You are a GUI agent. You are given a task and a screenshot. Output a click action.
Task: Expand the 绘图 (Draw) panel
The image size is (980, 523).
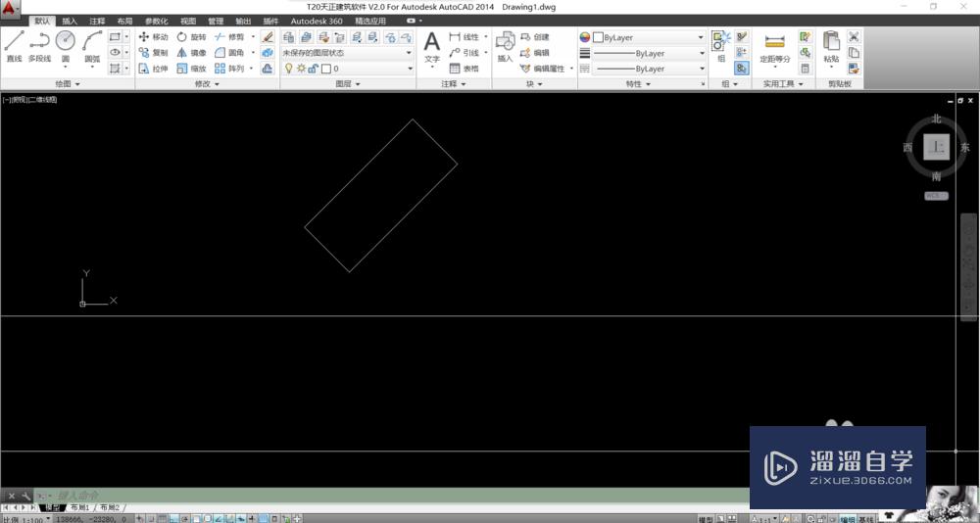coord(68,83)
